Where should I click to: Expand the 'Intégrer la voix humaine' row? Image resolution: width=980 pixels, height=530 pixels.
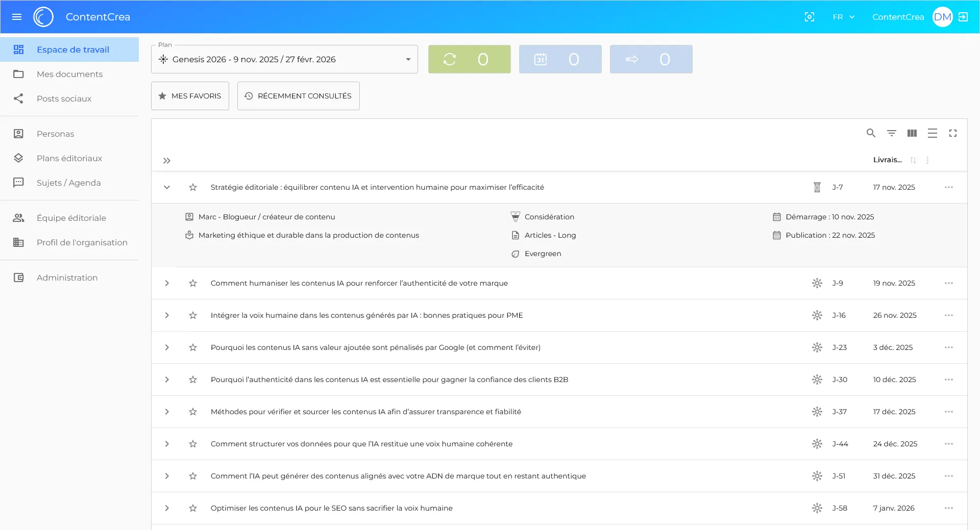[167, 315]
